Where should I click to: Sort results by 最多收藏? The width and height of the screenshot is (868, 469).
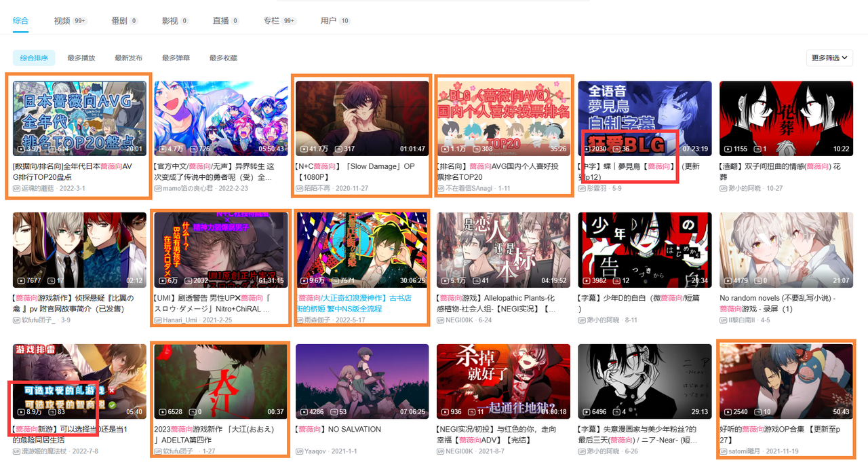click(223, 58)
